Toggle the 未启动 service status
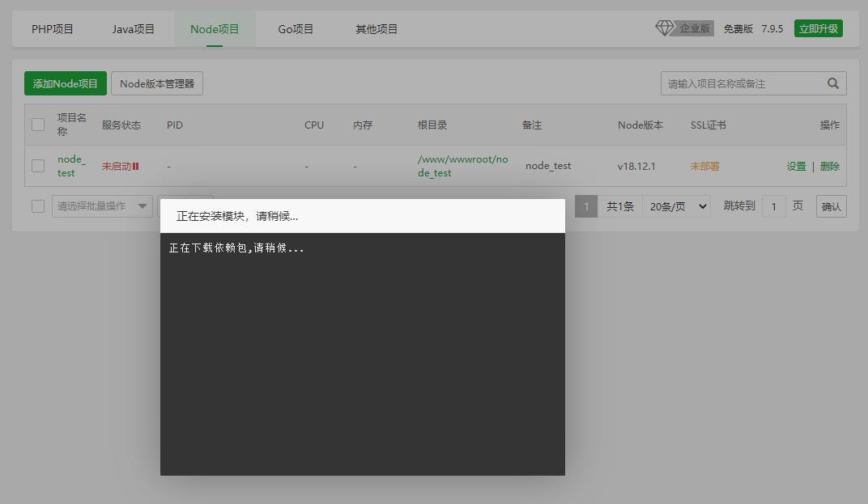 click(120, 166)
